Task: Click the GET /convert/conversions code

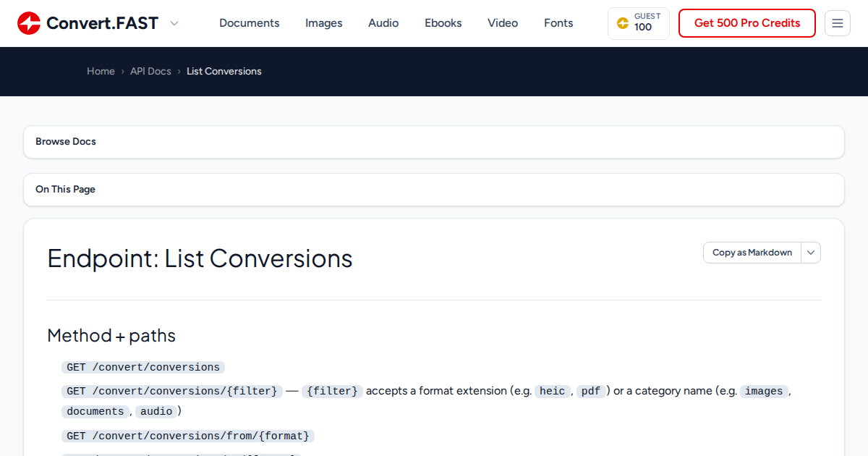Action: 143,367
